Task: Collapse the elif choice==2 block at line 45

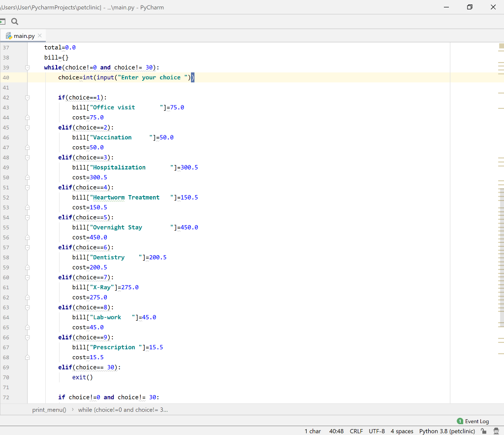Action: tap(28, 127)
